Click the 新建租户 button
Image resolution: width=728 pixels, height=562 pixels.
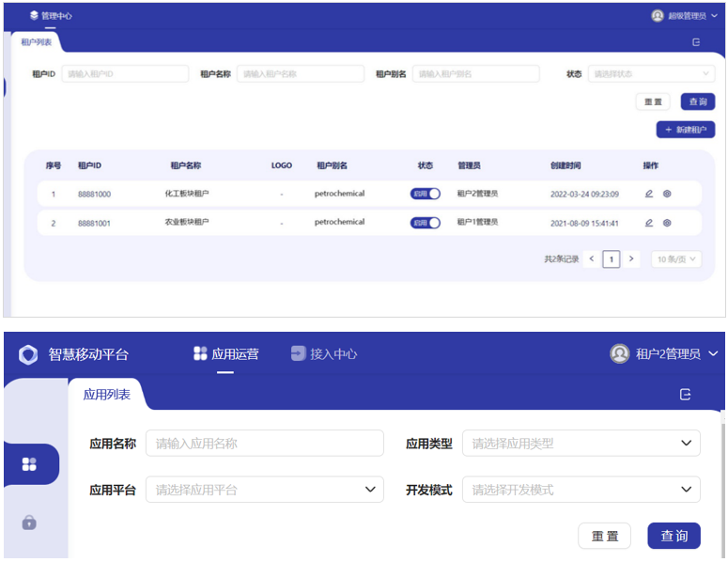(685, 130)
